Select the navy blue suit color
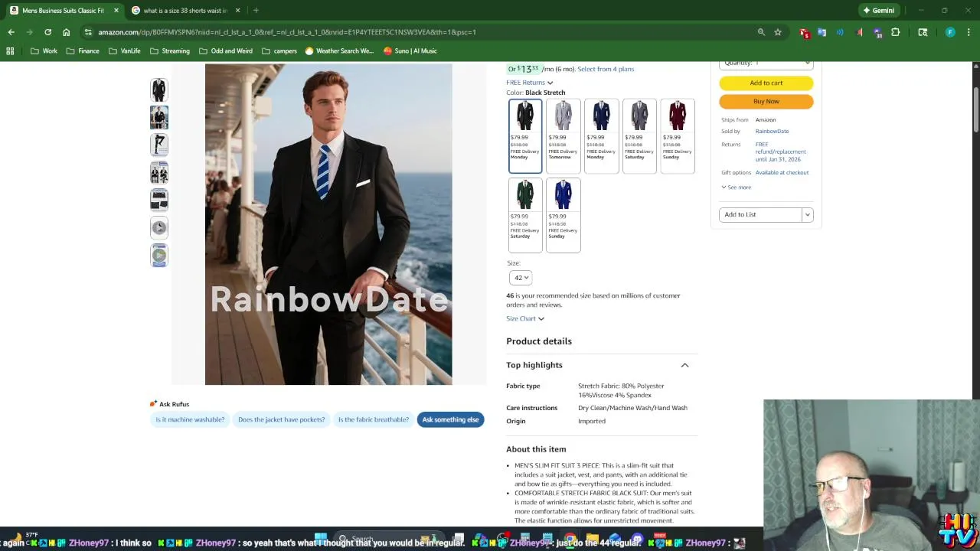980x551 pixels. point(601,136)
